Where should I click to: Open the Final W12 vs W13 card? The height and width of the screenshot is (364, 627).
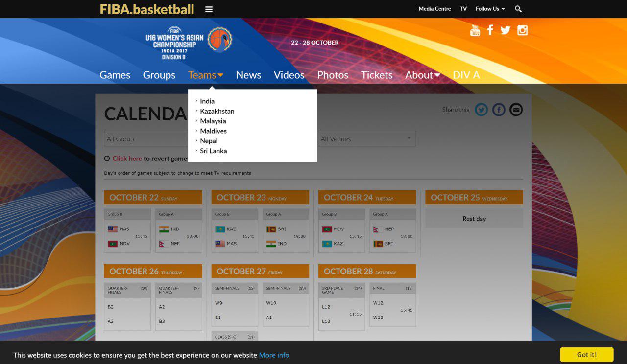(393, 305)
